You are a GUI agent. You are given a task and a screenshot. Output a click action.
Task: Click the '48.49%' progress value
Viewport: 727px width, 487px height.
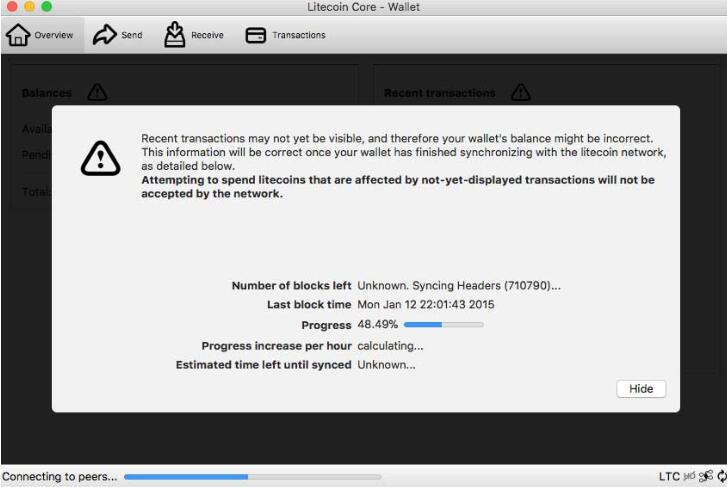[377, 324]
